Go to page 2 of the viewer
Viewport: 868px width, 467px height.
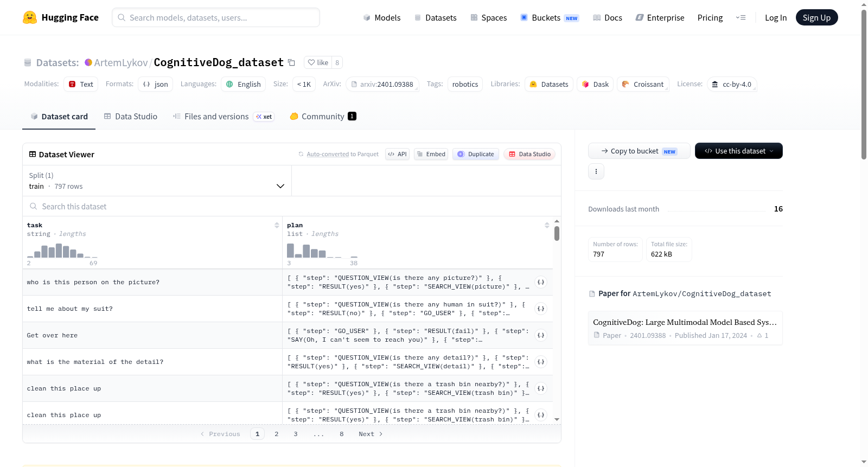point(277,434)
